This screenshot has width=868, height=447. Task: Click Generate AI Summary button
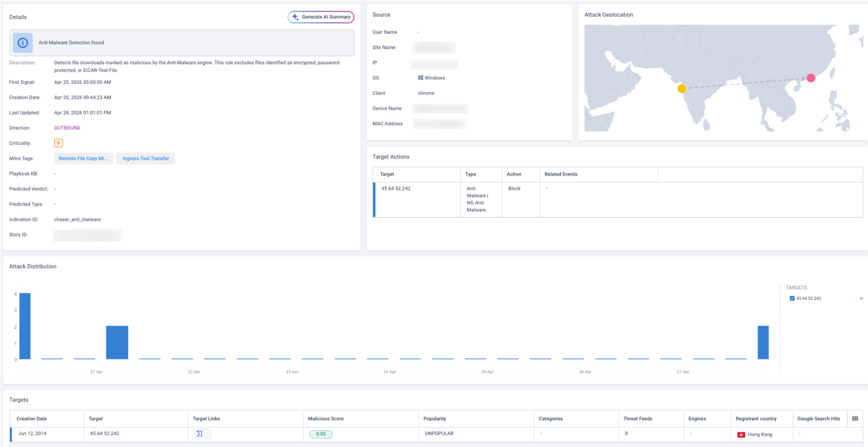[x=321, y=17]
